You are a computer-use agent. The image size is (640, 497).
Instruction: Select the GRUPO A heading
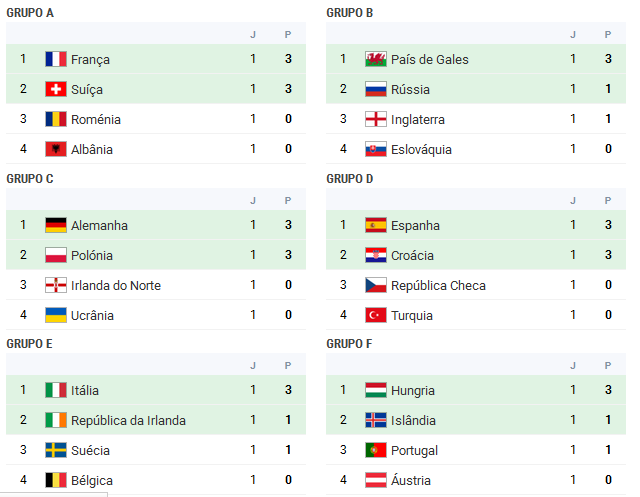[30, 13]
